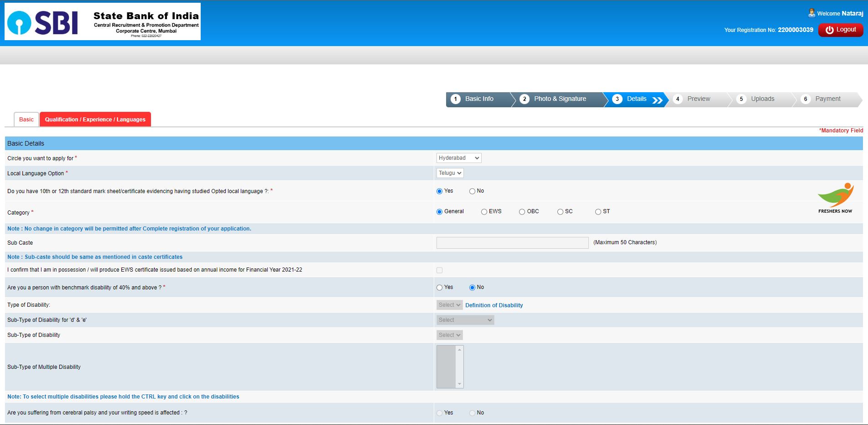Click the multiple disability list scroll up arrow

coord(460,350)
